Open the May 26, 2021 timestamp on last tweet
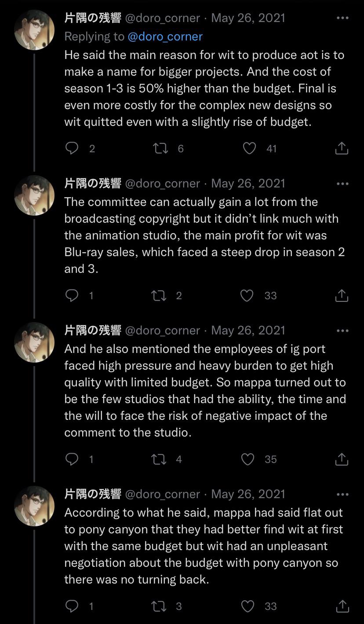 point(248,494)
